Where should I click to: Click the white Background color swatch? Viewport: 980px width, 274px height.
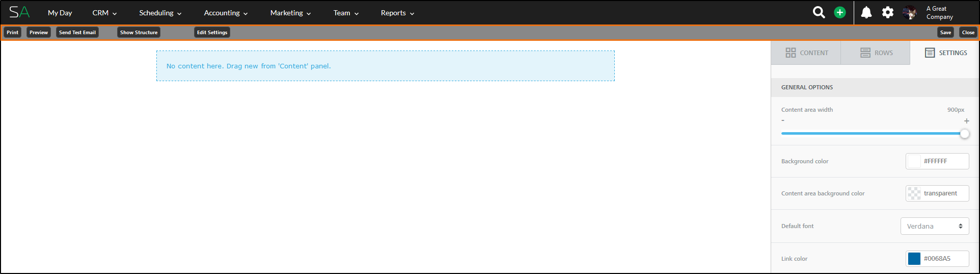click(914, 161)
